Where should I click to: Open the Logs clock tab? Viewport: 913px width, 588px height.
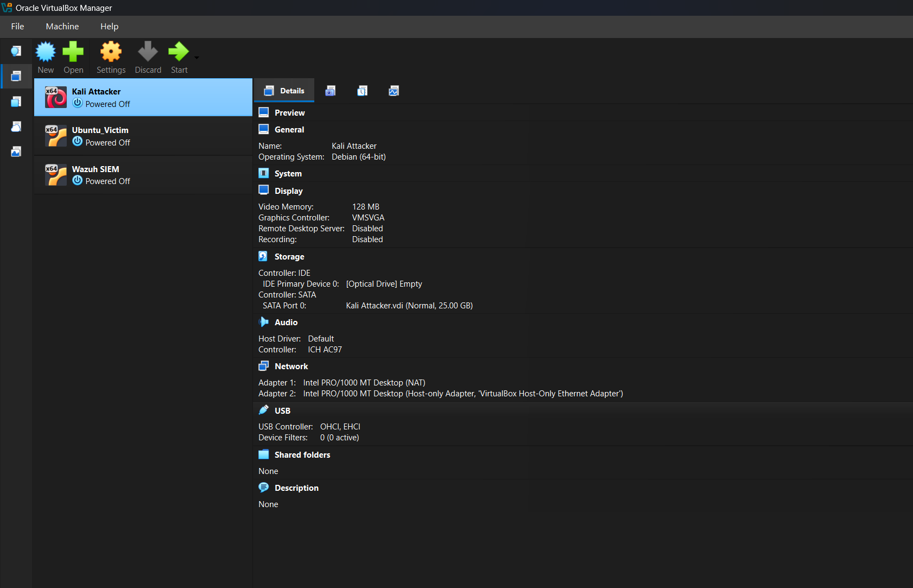(x=362, y=91)
